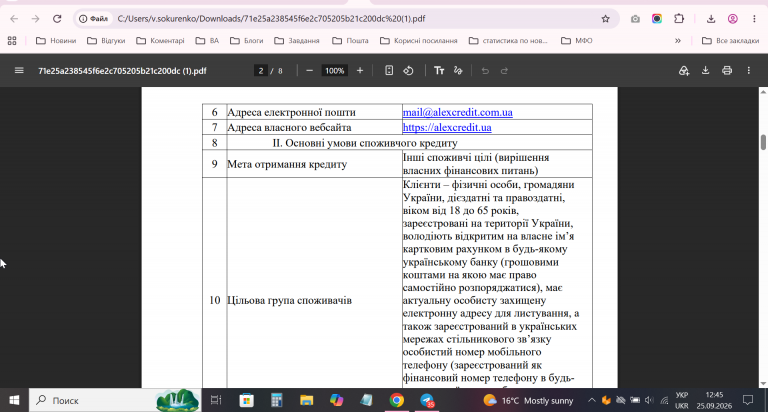
Task: Bookmark this page with the star
Action: (x=605, y=19)
